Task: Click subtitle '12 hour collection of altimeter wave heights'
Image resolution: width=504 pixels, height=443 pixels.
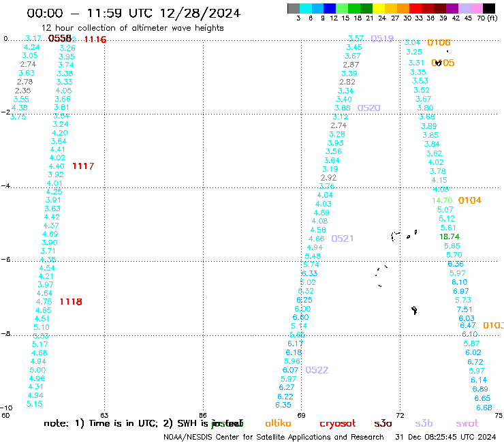Action: tap(132, 28)
